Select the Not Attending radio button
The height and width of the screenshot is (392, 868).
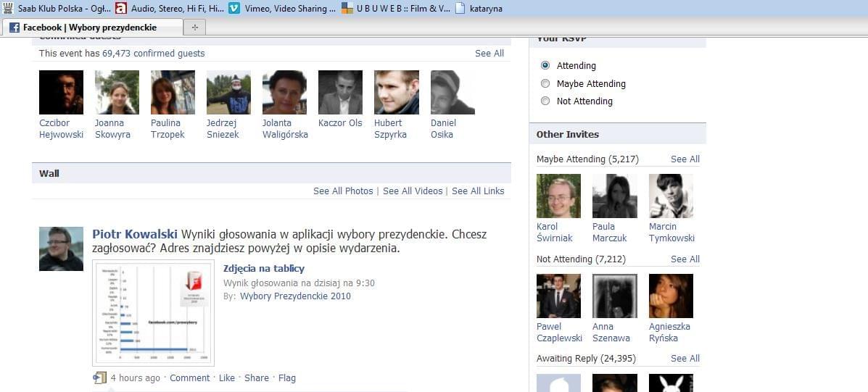pyautogui.click(x=545, y=101)
